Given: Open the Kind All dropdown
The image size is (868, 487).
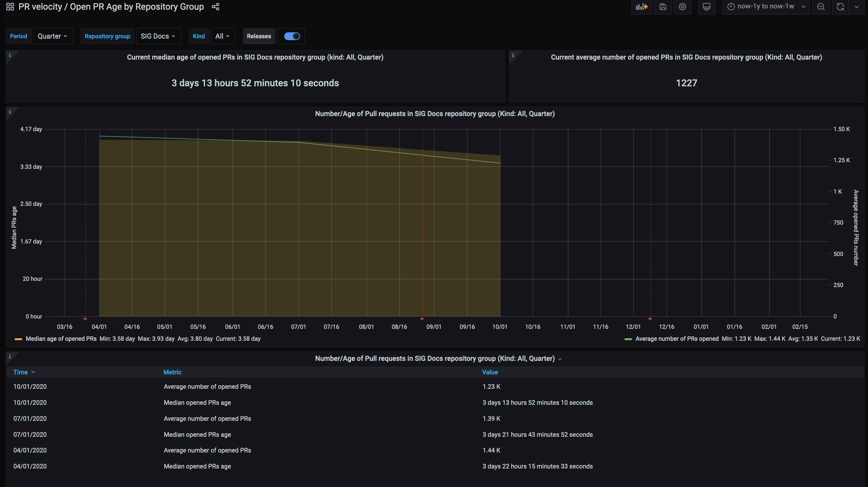Looking at the screenshot, I should pos(223,36).
